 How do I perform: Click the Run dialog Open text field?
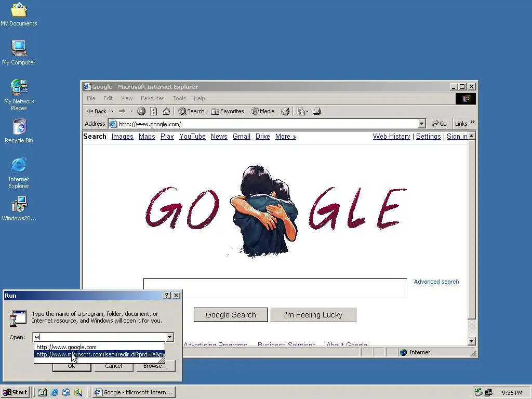click(x=99, y=337)
